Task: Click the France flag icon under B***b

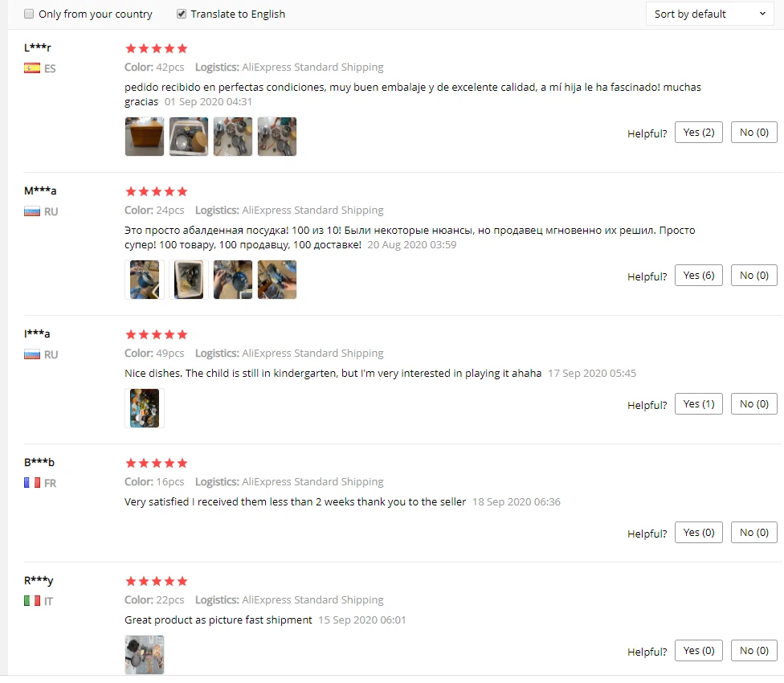Action: pos(32,482)
